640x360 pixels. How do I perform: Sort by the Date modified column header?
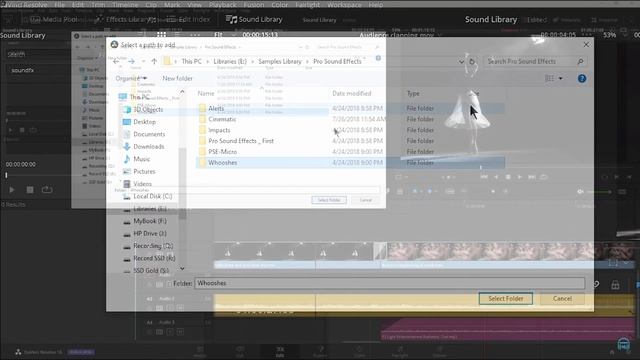click(352, 93)
